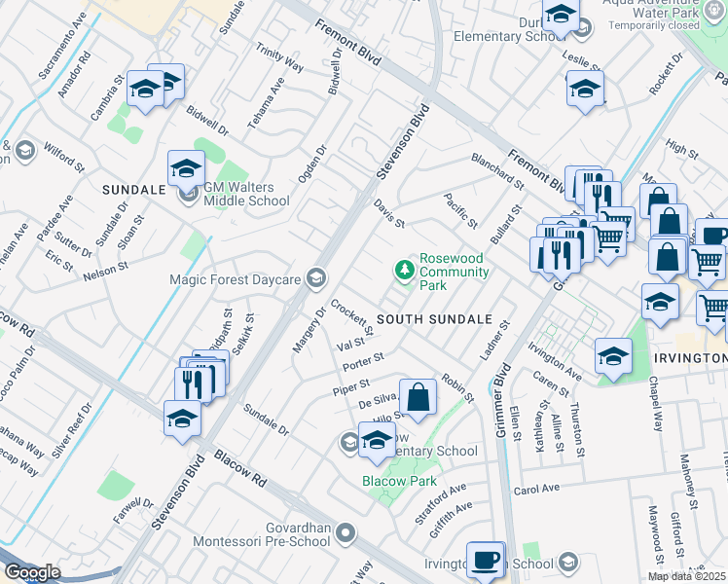The width and height of the screenshot is (728, 584).
Task: Select the school marker near Leslie St
Action: click(585, 91)
